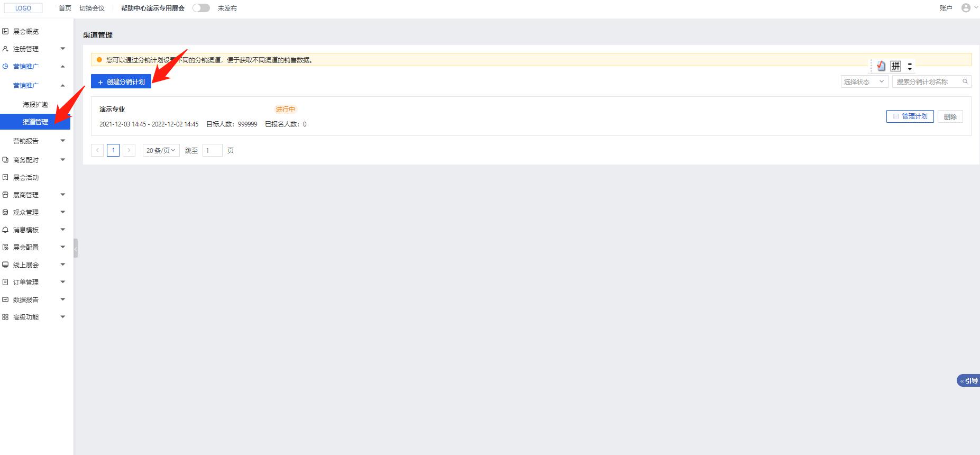
Task: Open 海报扩邀 menu item
Action: click(x=35, y=105)
